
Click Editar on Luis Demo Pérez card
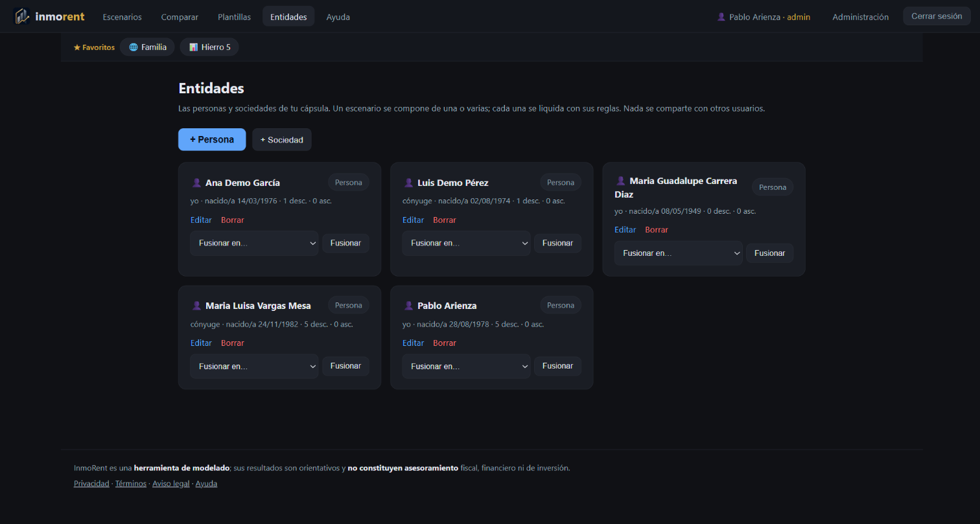click(x=413, y=220)
